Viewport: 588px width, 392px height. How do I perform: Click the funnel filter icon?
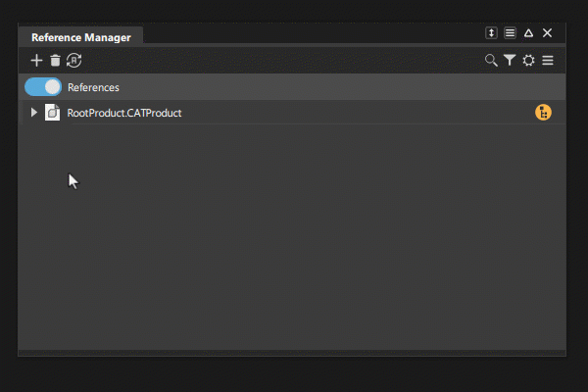point(510,61)
